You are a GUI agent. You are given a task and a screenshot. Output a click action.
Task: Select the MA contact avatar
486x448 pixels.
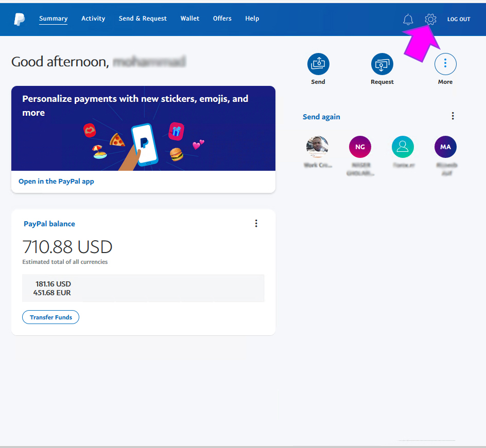pyautogui.click(x=445, y=147)
